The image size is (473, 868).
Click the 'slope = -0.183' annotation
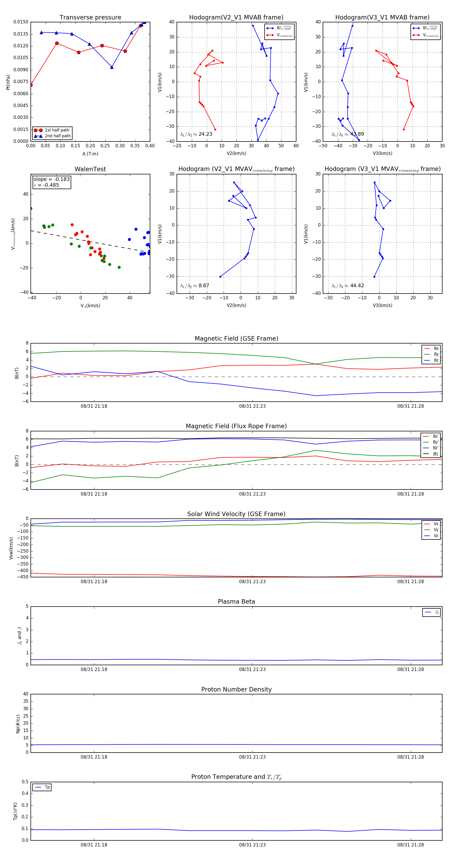tap(52, 179)
